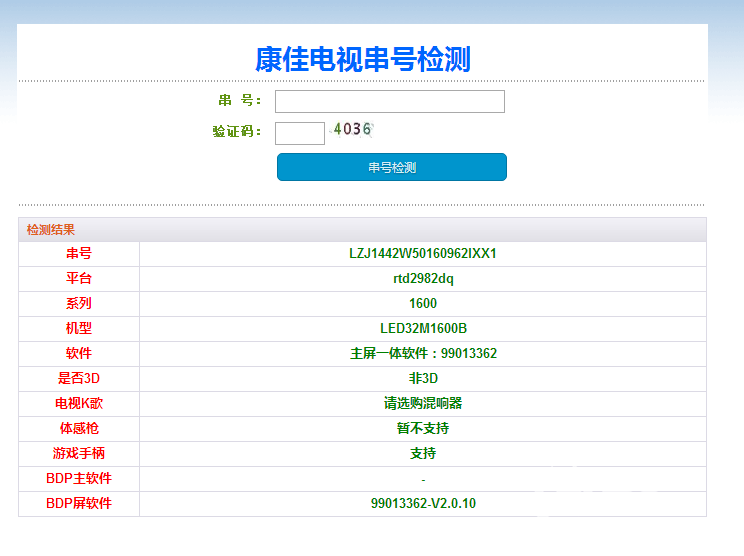The image size is (744, 556).
Task: Refresh the 4036 captcha image
Action: (x=352, y=129)
